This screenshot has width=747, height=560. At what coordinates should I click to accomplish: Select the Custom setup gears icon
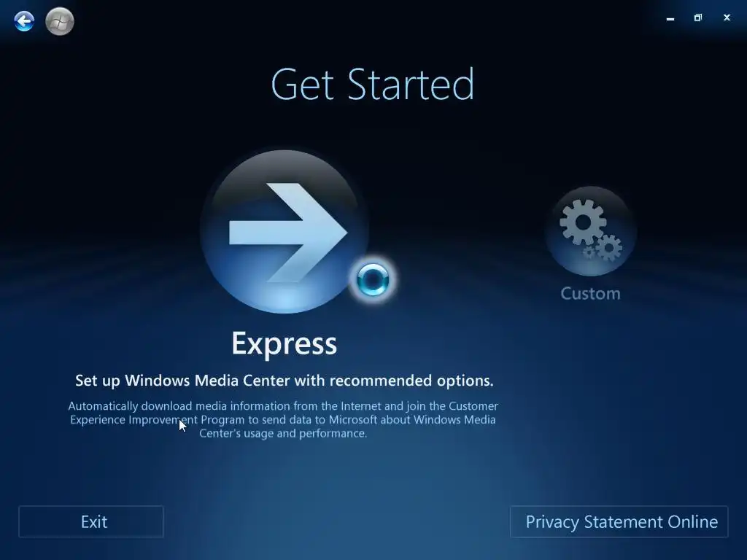[x=591, y=231]
